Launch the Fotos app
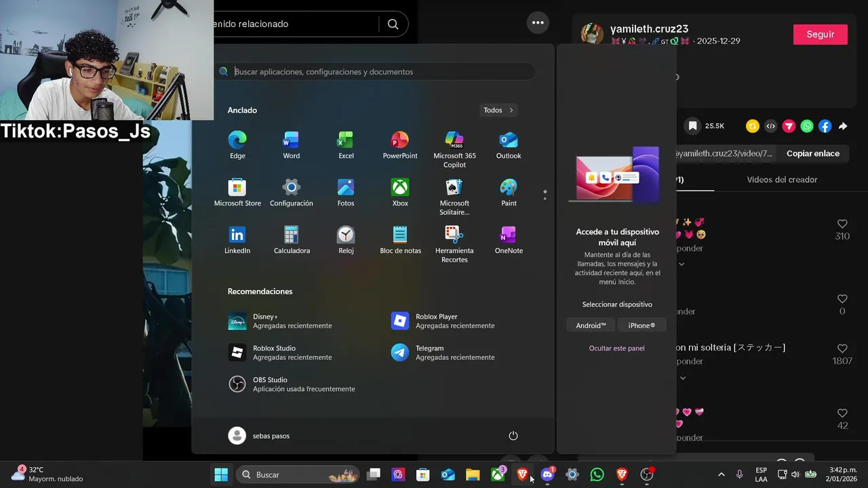 (x=346, y=193)
